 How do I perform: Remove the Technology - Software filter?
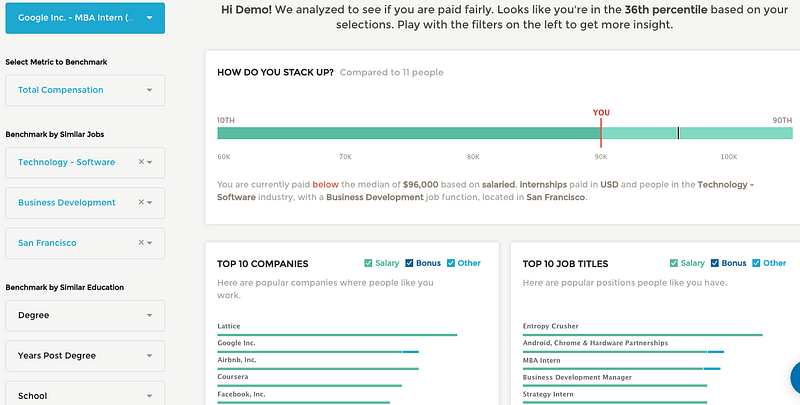click(141, 162)
